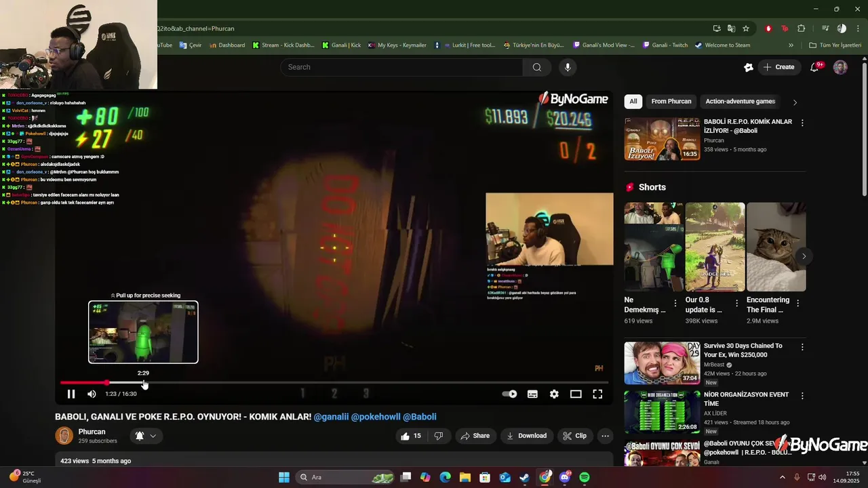Screen dimensions: 868x488
Task: Open options for Ne Demekmış short
Action: point(675,304)
